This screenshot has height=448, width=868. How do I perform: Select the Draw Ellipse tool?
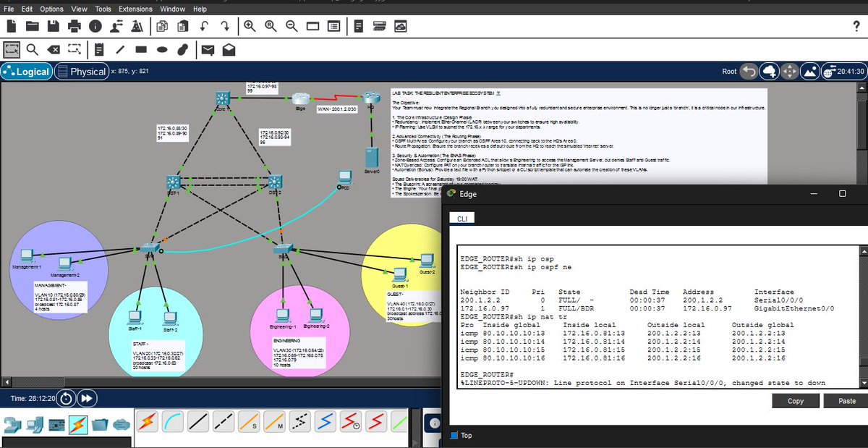click(x=163, y=49)
